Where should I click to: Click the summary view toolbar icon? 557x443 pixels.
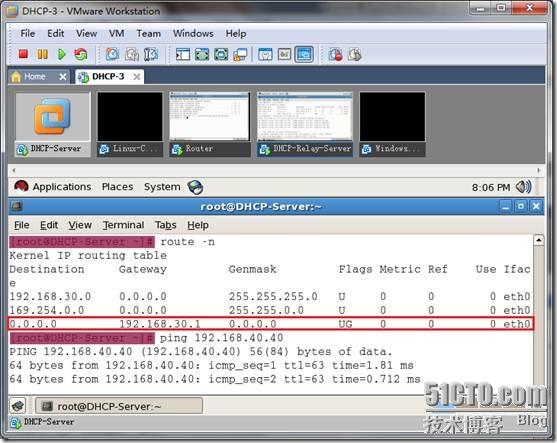click(x=265, y=54)
